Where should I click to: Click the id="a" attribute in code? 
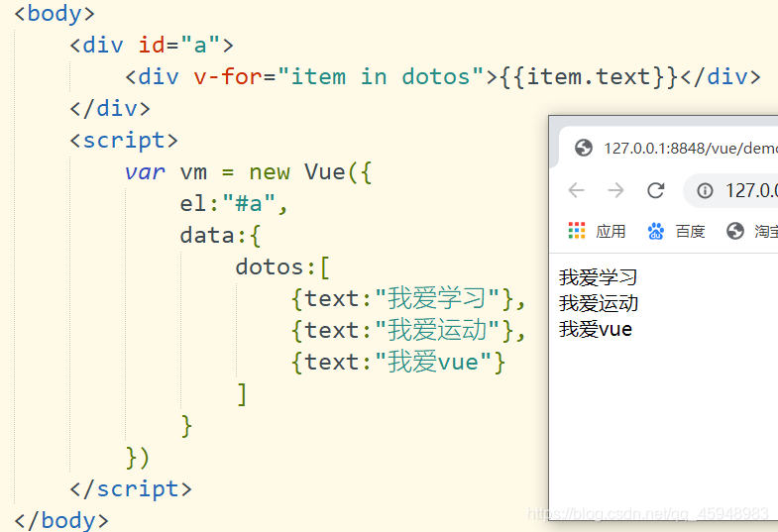pos(179,46)
